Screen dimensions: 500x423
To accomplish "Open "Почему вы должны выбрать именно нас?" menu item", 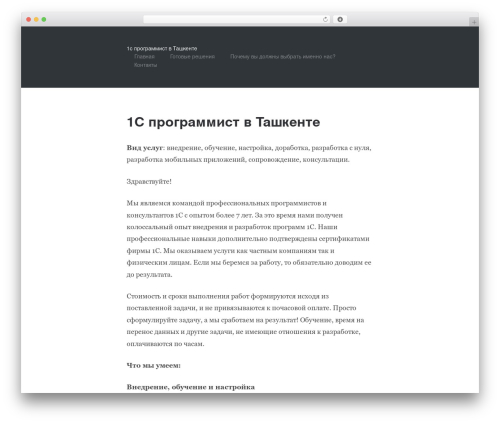I will pyautogui.click(x=283, y=57).
